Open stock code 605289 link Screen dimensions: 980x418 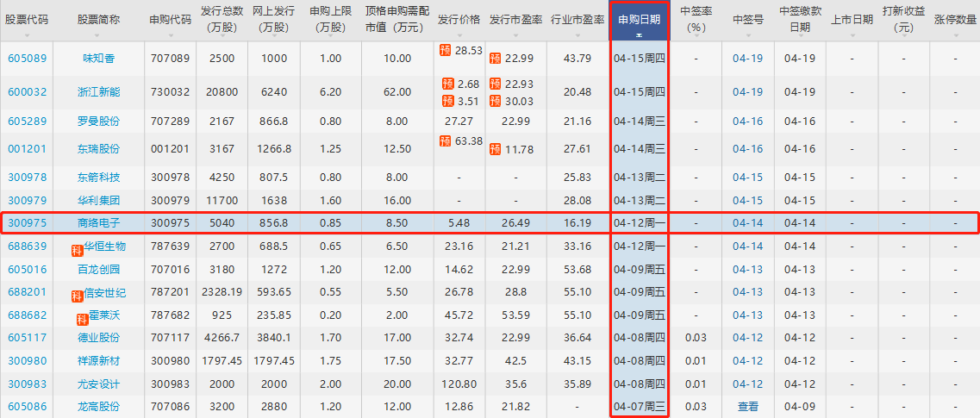pos(27,121)
